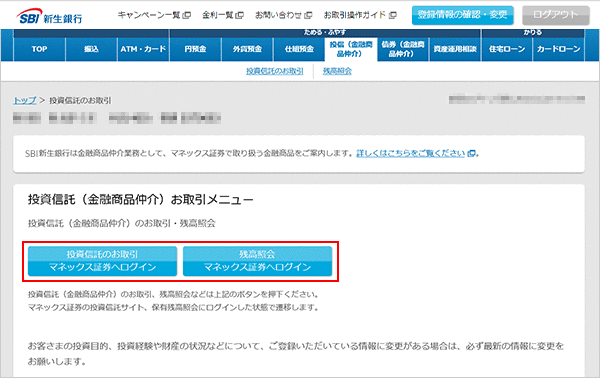Click the 投資信託（金融商品仲介）お取引メニュー heading
Screen dimensions: 600x378
(x=140, y=199)
